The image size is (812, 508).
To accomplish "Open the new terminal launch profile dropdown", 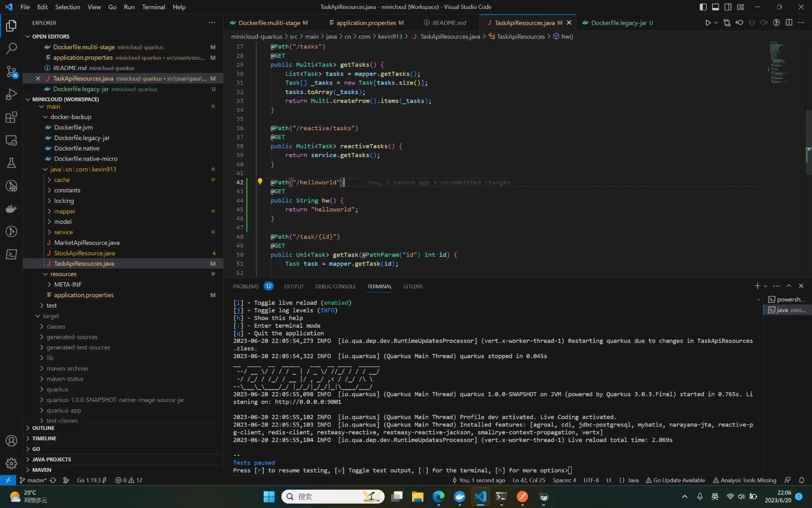I will click(x=765, y=286).
